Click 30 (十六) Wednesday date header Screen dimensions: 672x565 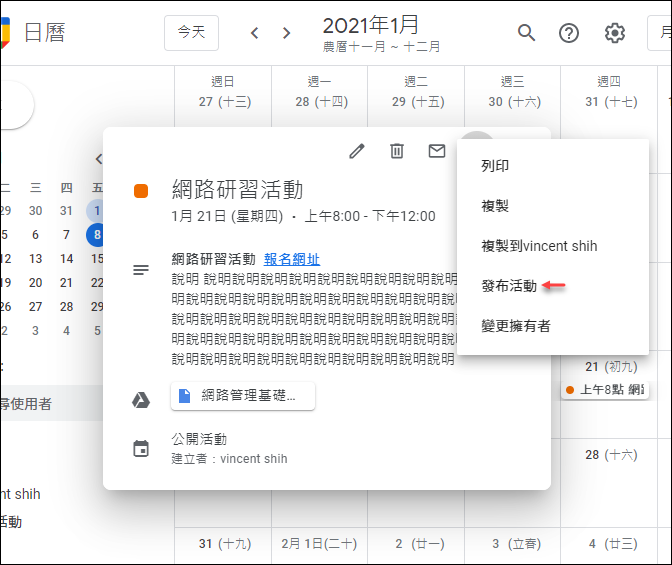click(x=515, y=102)
